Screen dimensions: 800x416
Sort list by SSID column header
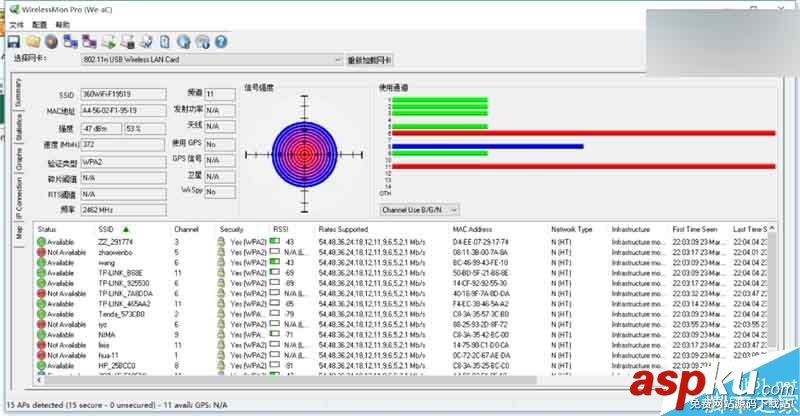tap(106, 229)
